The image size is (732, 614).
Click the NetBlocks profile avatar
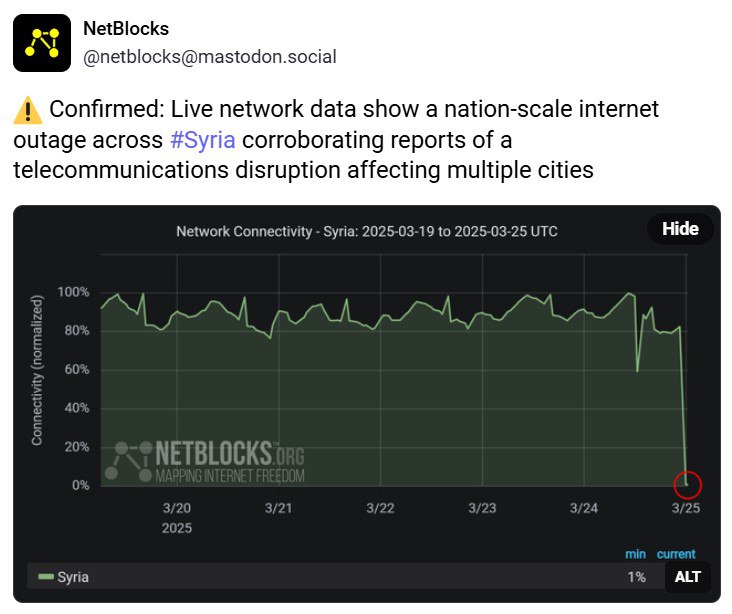pos(42,43)
